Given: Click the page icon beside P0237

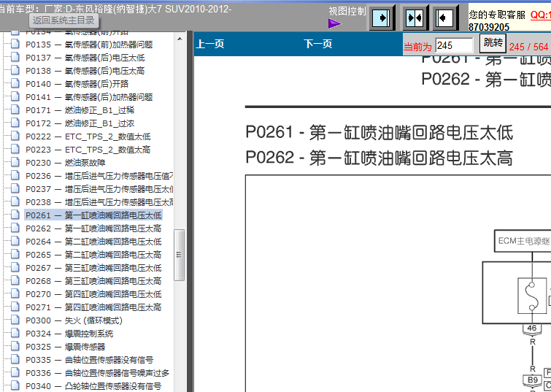Looking at the screenshot, I should 15,188.
